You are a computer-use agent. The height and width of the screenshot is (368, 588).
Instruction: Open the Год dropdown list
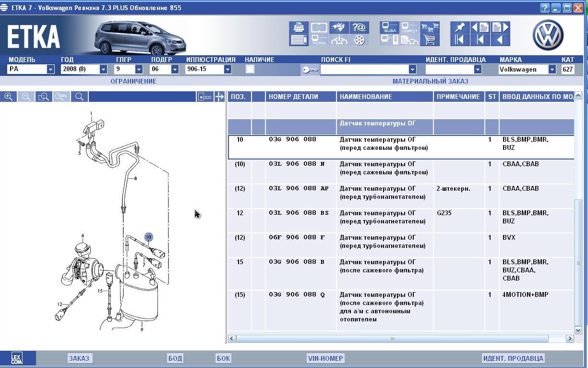tap(103, 69)
